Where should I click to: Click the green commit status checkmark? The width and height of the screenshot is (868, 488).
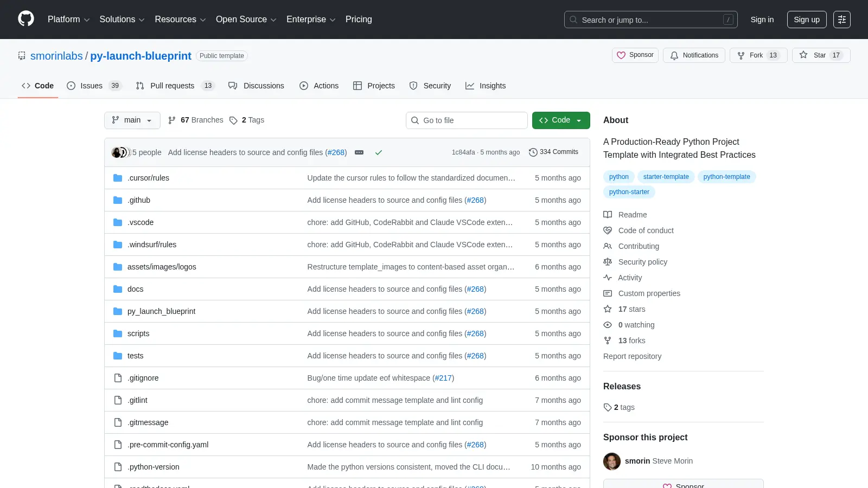[x=379, y=152]
